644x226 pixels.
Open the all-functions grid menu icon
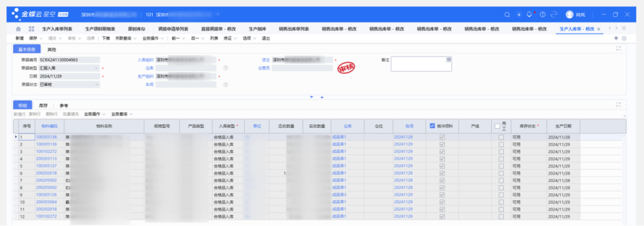(x=32, y=29)
